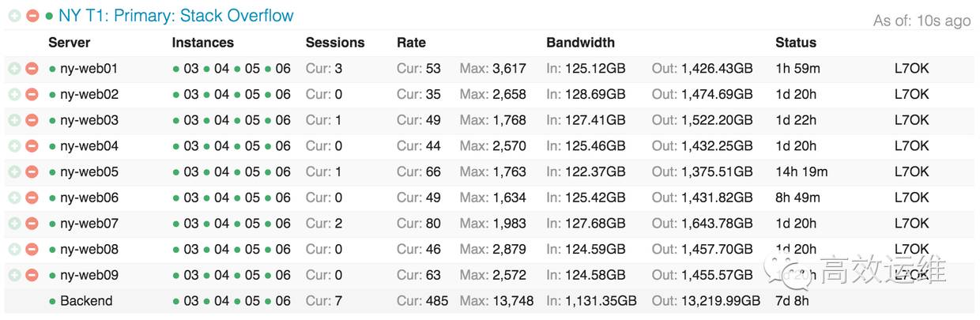Click the red minus icon for ny-web01

(32, 69)
